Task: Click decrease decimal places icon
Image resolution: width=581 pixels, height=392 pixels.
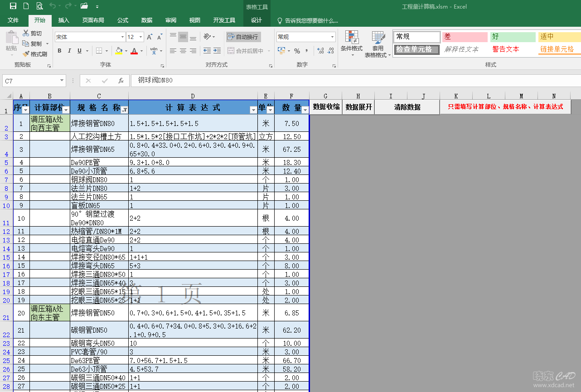Action: point(331,51)
